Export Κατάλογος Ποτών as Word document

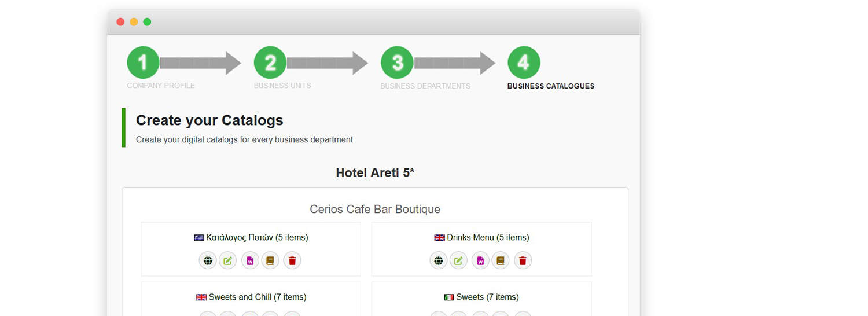pos(250,260)
